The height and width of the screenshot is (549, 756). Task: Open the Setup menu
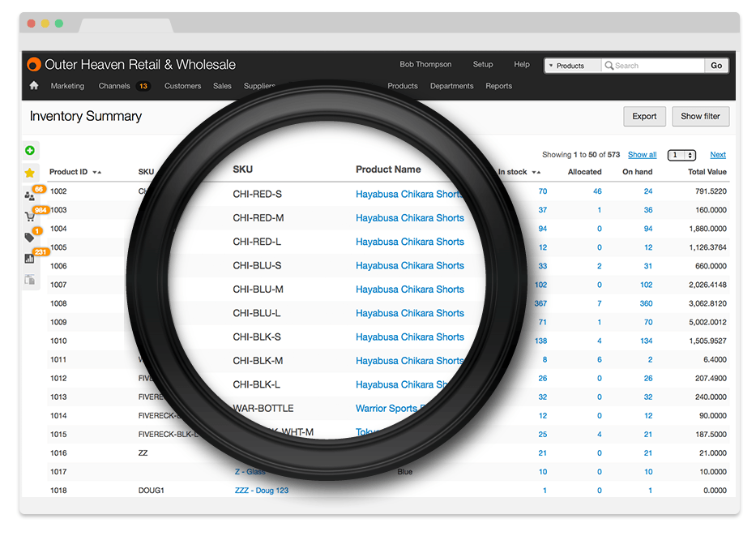click(483, 64)
